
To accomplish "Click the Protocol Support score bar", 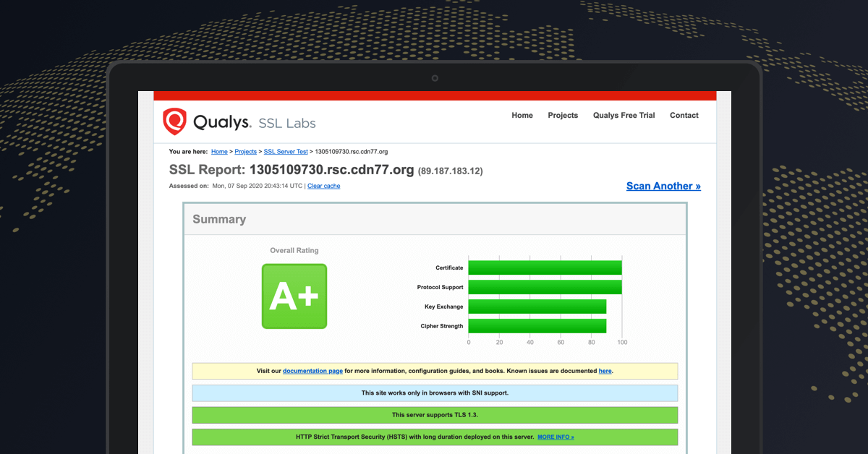I will point(545,287).
